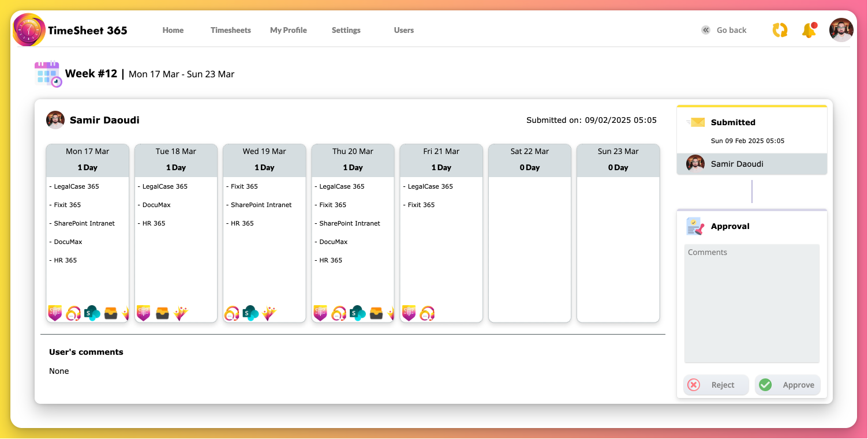This screenshot has height=439, width=868.
Task: Click the Submitted on date text
Action: coord(592,121)
